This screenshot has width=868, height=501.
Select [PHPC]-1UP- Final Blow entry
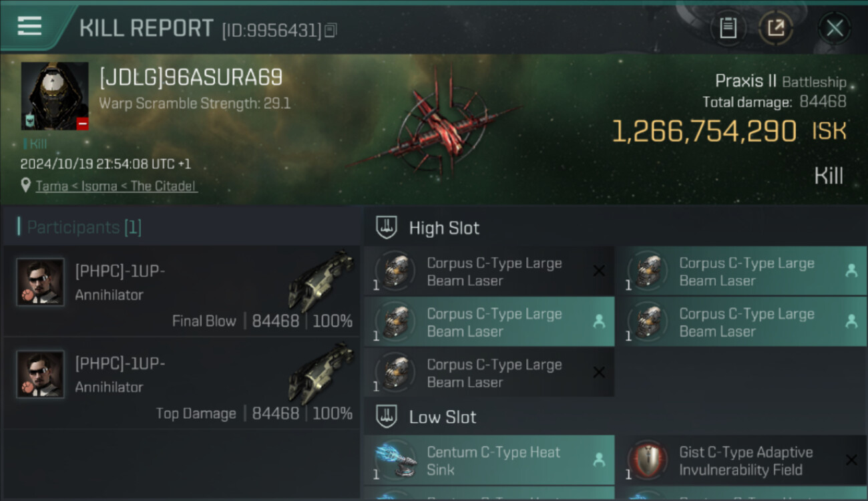click(182, 291)
